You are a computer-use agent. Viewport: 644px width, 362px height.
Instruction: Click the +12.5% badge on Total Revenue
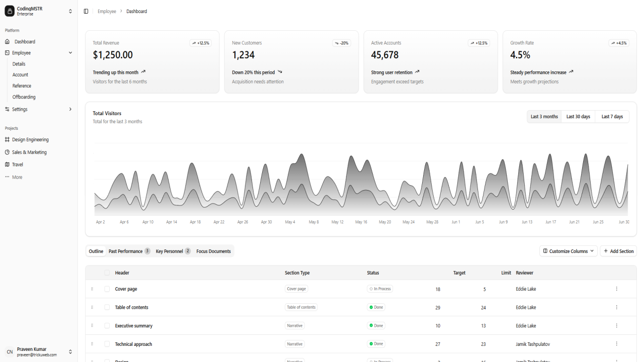pyautogui.click(x=201, y=43)
